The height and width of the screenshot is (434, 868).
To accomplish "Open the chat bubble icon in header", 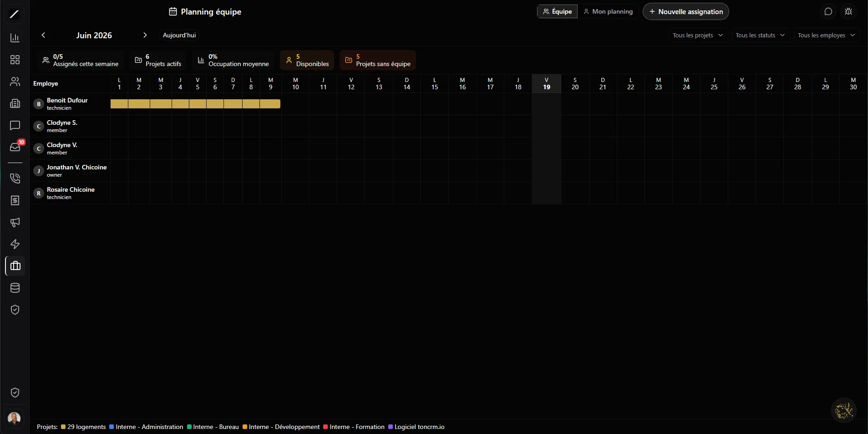I will pos(828,12).
